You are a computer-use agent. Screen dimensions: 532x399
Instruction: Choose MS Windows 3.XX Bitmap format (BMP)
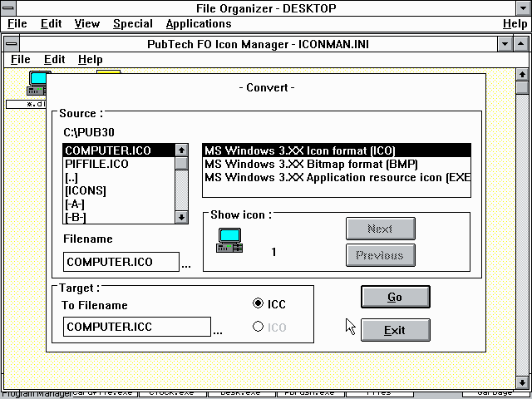click(x=311, y=164)
